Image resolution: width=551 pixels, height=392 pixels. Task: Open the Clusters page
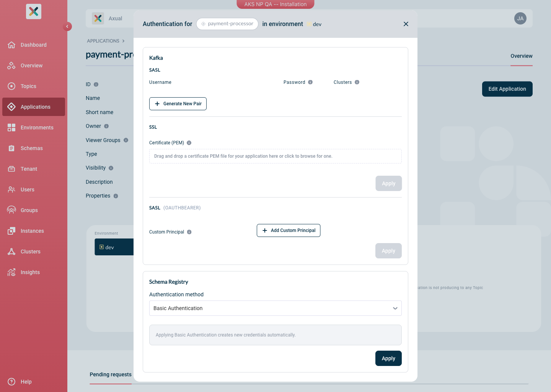pyautogui.click(x=30, y=252)
